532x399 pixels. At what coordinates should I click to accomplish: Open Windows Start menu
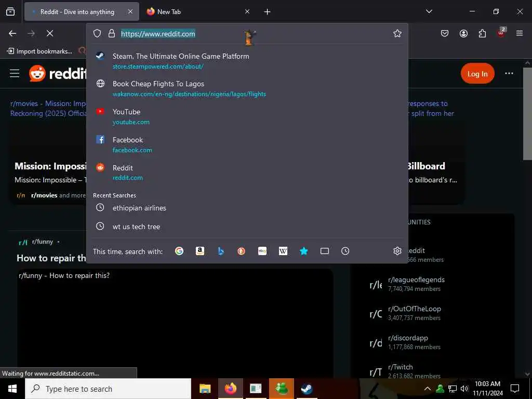[x=12, y=389]
